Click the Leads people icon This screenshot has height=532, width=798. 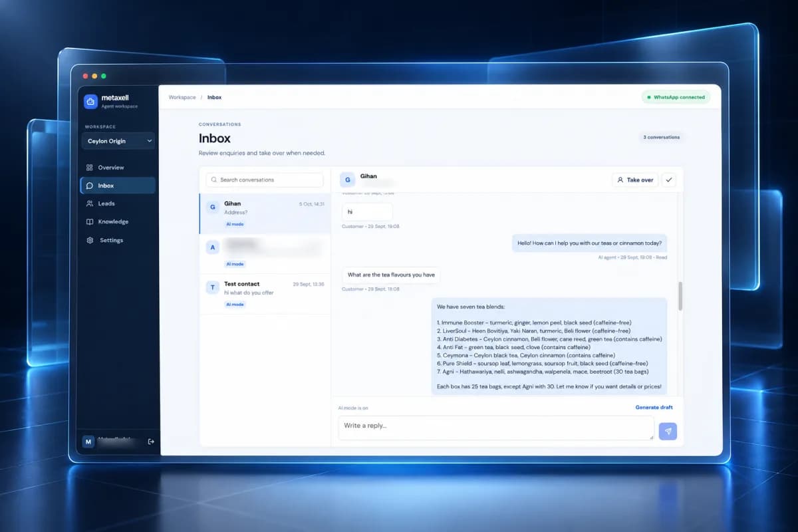point(90,203)
